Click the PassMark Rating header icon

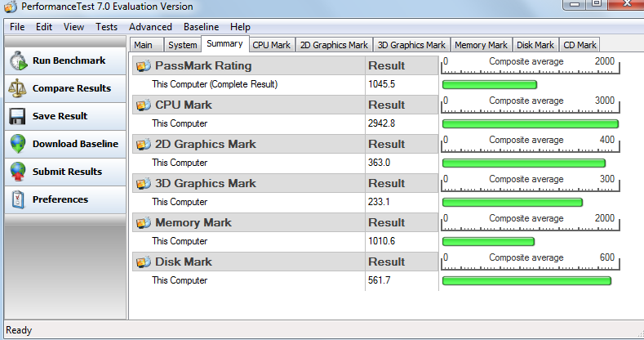click(x=144, y=65)
